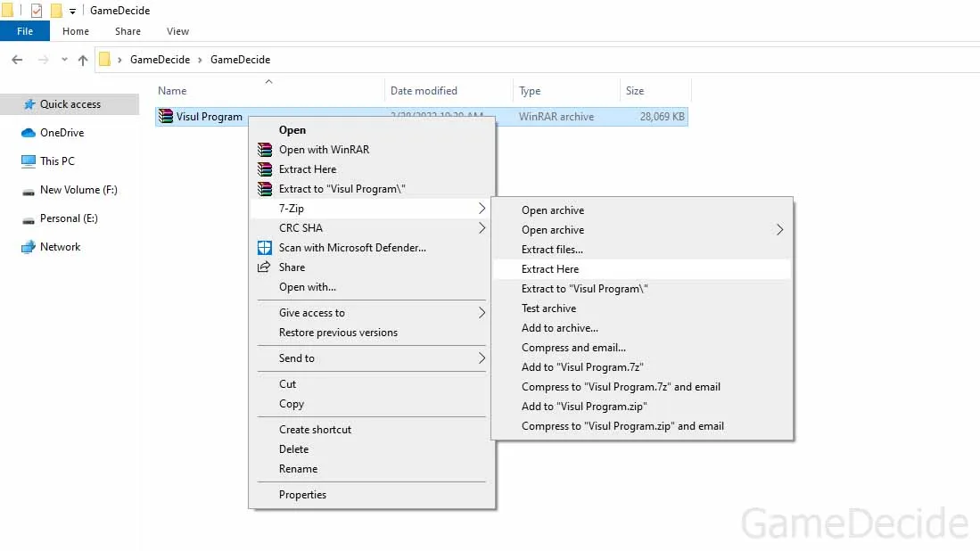This screenshot has width=980, height=551.
Task: Expand the Send to submenu arrow
Action: click(x=482, y=358)
